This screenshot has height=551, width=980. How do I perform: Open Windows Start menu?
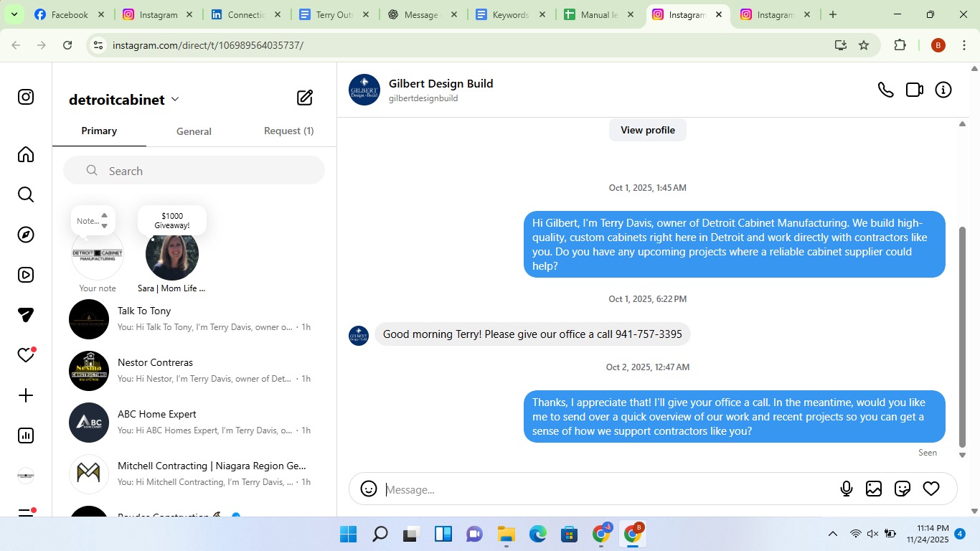coord(348,534)
